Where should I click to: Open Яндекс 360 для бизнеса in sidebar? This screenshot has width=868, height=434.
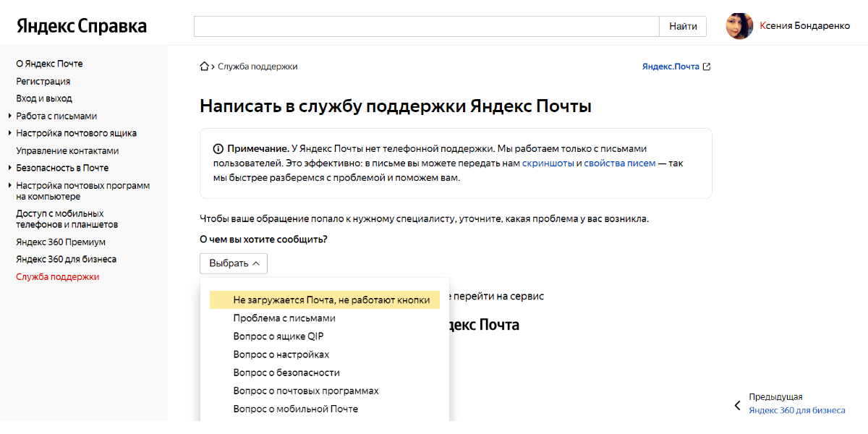(x=67, y=259)
